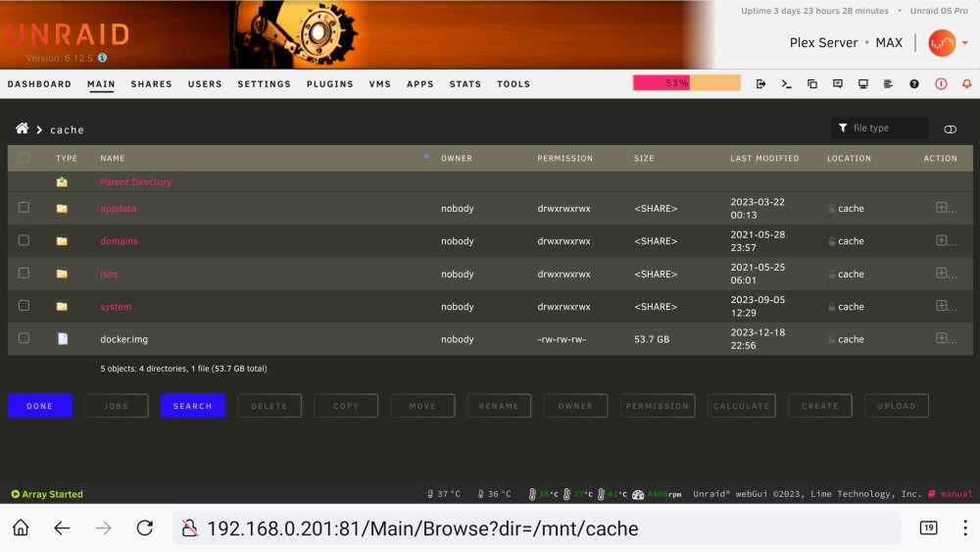The image size is (980, 552).
Task: Click the Parent Directory folder icon
Action: pyautogui.click(x=62, y=182)
